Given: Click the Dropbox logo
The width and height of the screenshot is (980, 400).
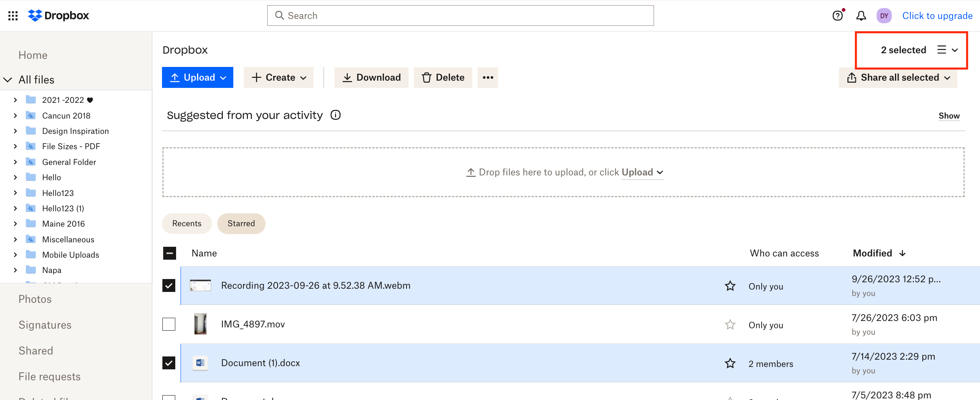Looking at the screenshot, I should pyautogui.click(x=58, y=16).
